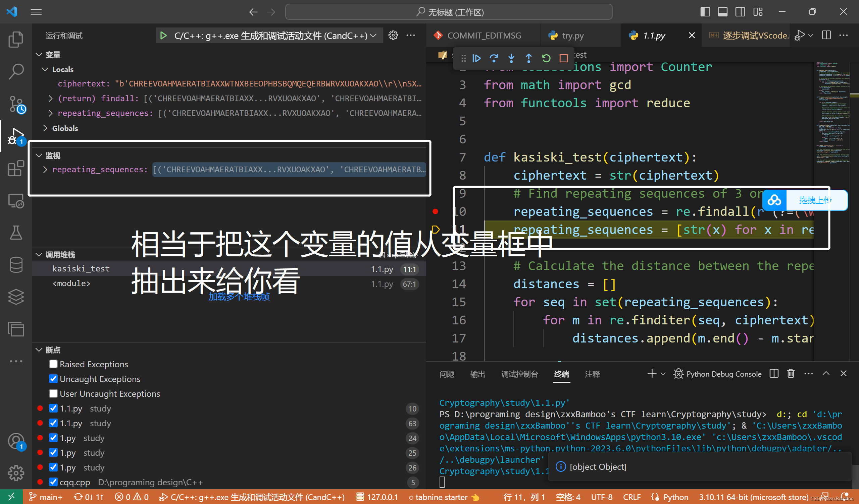Expand repeating_sequences in the watch panel
This screenshot has width=859, height=504.
click(x=45, y=170)
